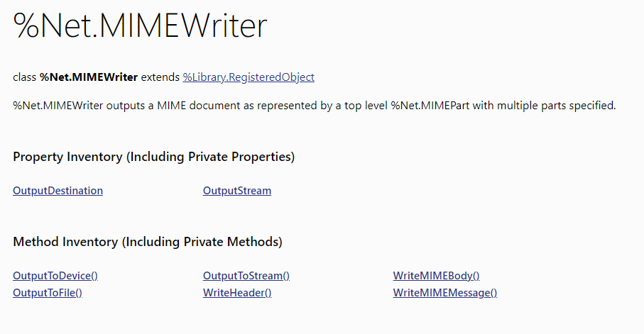Click the Property Inventory heading

pos(153,157)
